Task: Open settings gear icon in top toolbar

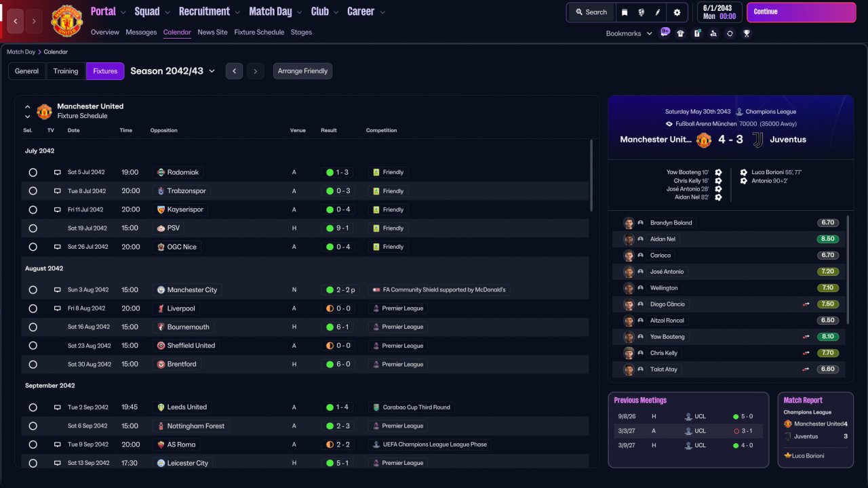Action: coord(677,12)
